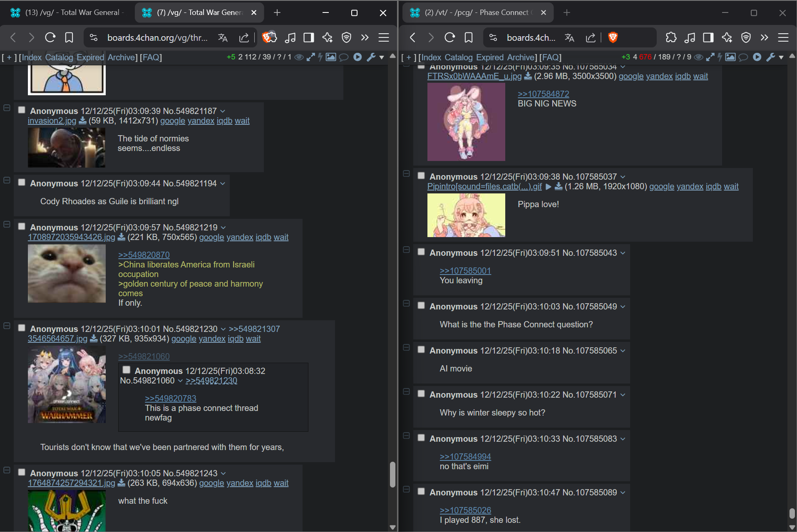Open the header dropdown triangle in left window
The height and width of the screenshot is (532, 797).
(382, 57)
